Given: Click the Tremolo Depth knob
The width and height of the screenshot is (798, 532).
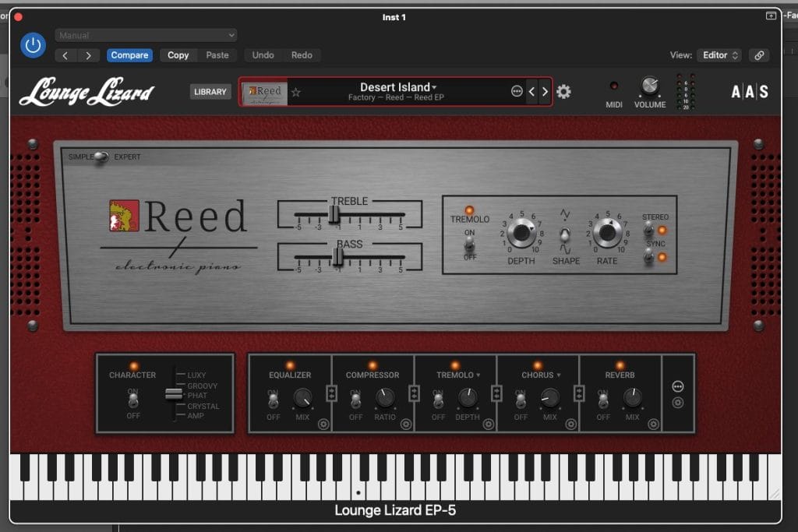Looking at the screenshot, I should (x=521, y=232).
